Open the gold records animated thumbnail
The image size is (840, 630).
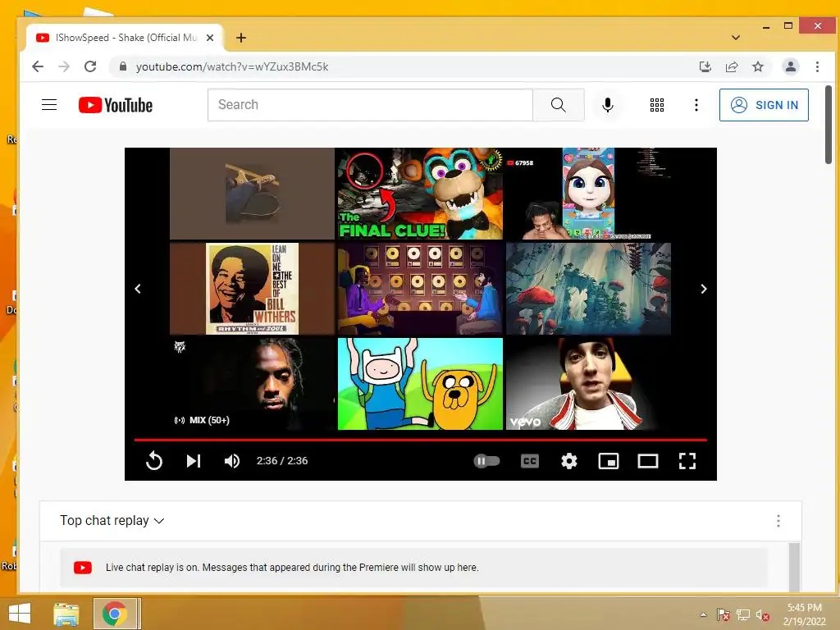pos(420,289)
